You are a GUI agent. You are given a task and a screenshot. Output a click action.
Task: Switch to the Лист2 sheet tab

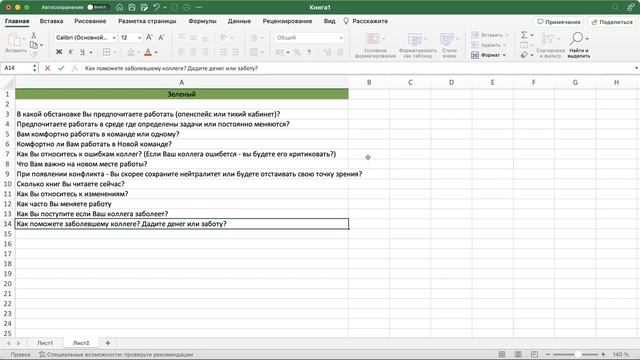click(81, 343)
